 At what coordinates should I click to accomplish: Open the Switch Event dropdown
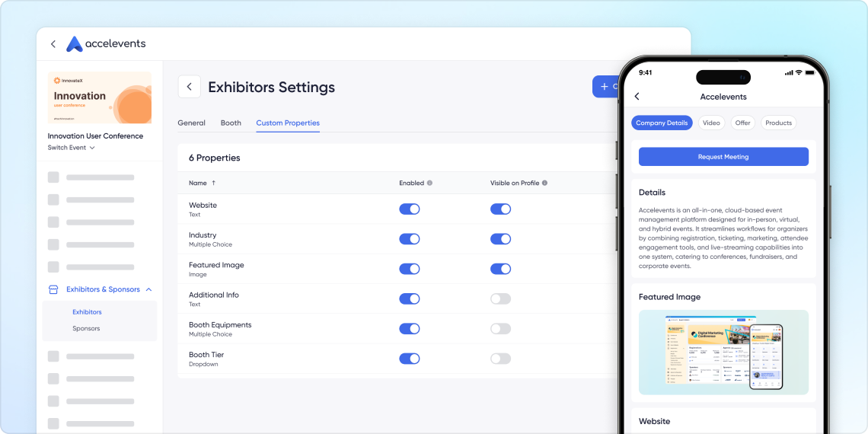[72, 148]
